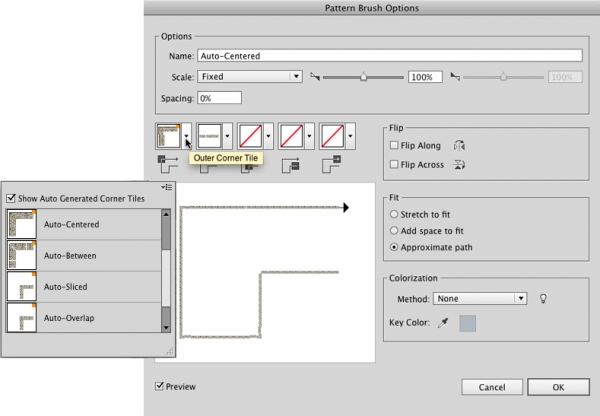
Task: Open the Scale dropdown set to Fixed
Action: coord(250,76)
